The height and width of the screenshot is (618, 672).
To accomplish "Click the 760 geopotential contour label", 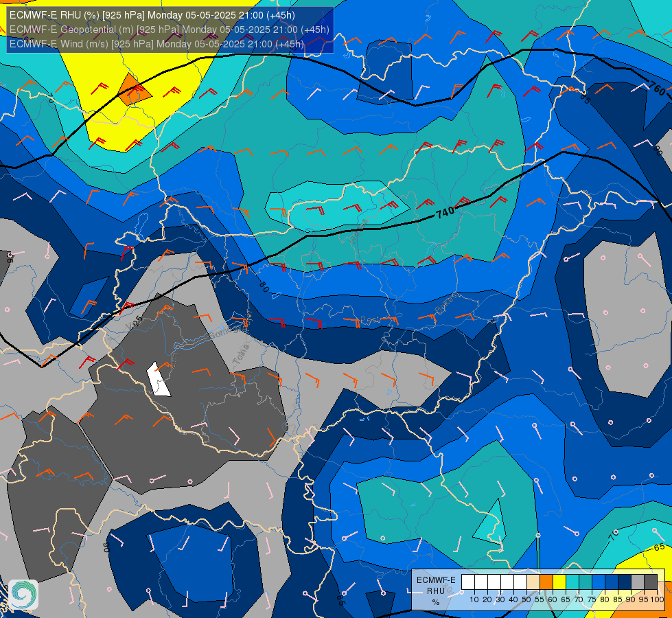I will pos(658,89).
